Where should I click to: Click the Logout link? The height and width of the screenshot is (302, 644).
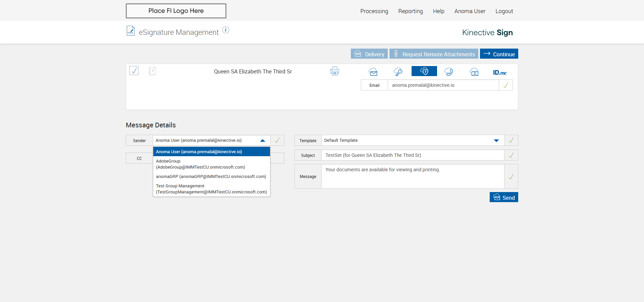[504, 11]
